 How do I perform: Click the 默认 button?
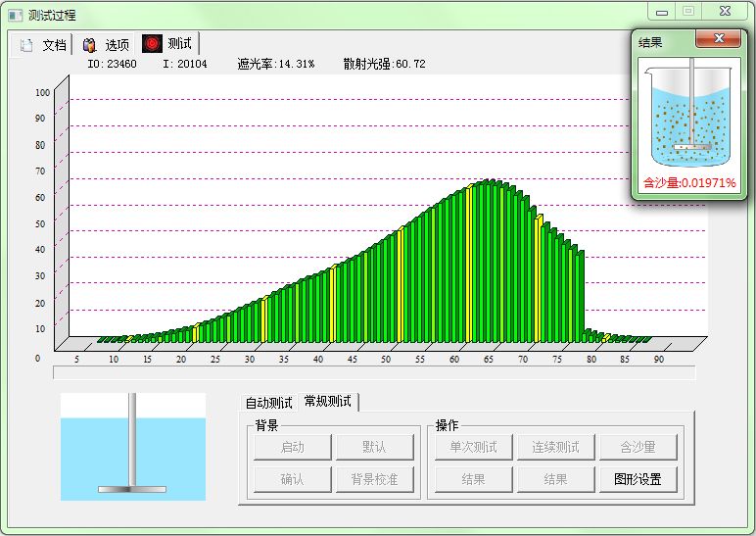click(374, 448)
